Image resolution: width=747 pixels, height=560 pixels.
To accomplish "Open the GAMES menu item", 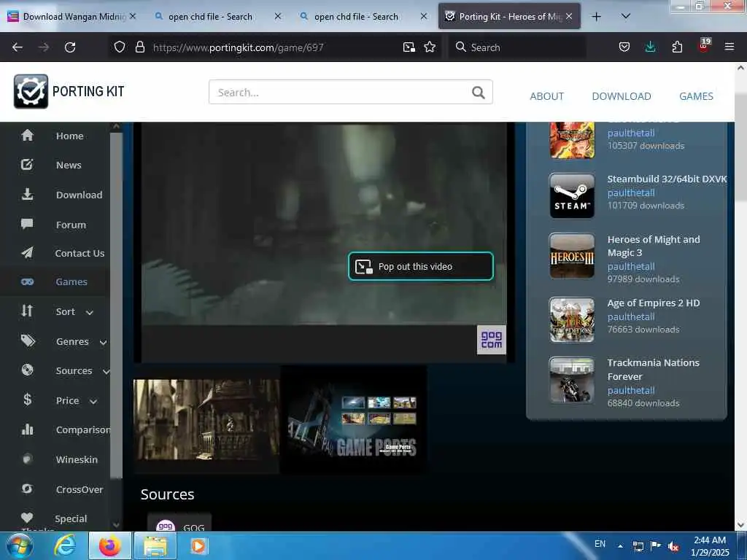I will [x=696, y=96].
